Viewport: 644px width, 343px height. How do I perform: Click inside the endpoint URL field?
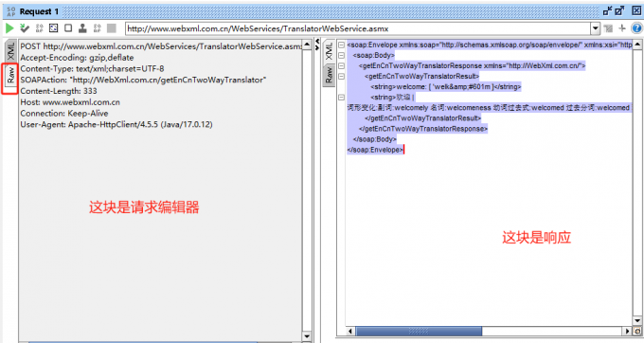click(358, 28)
